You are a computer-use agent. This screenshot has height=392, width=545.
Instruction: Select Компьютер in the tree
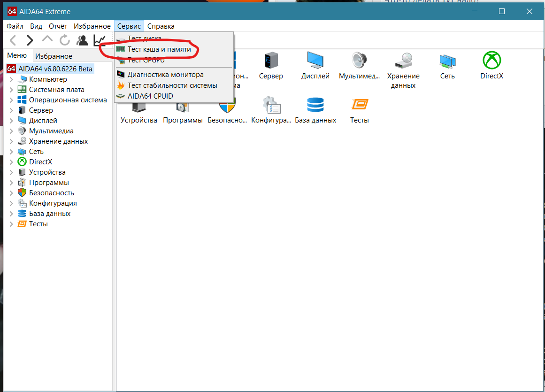48,79
